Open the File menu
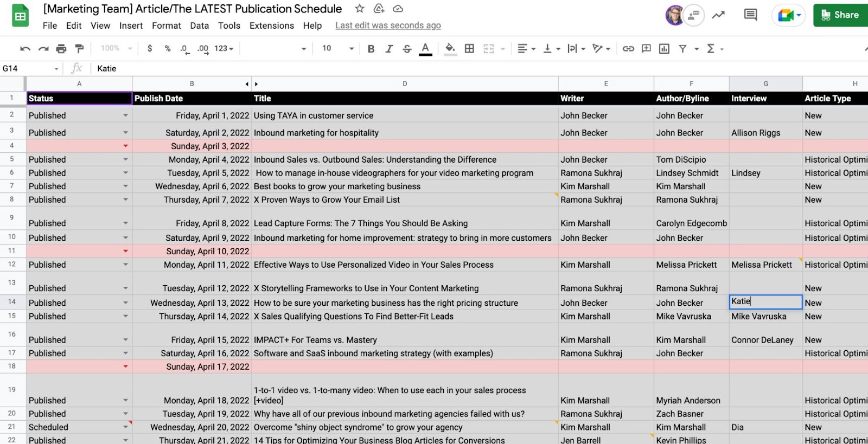 point(50,25)
